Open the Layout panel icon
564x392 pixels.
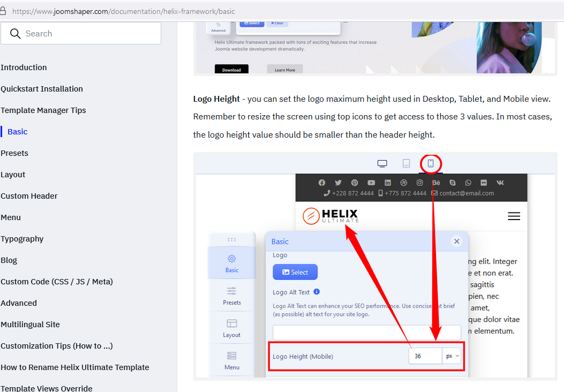tap(231, 323)
